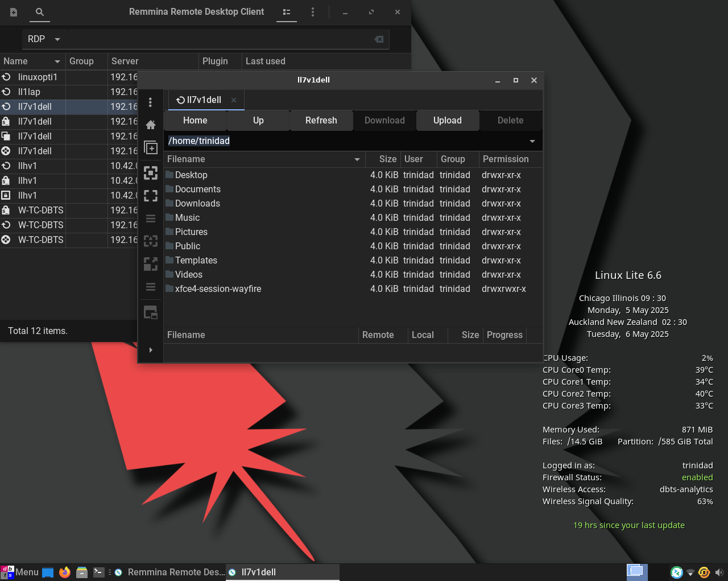The image size is (728, 581).
Task: Click the Remote column header in transfers
Action: pyautogui.click(x=383, y=335)
